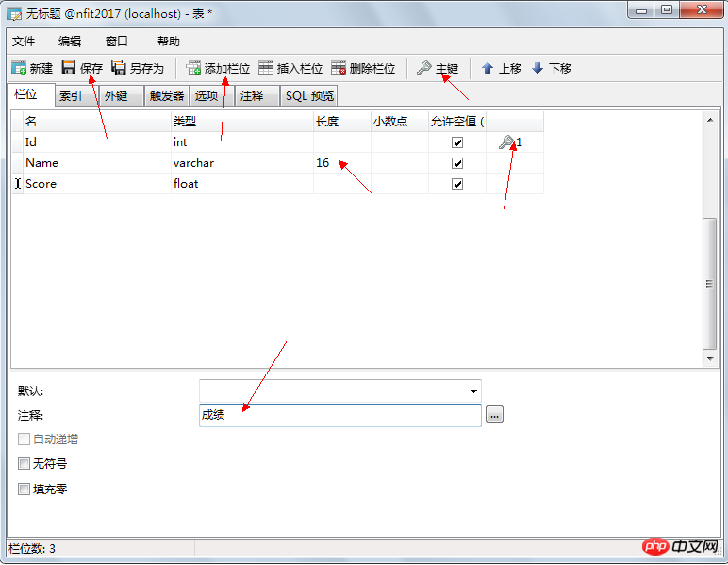Click the 另存为 (Save As) icon
728x565 pixels.
(119, 68)
